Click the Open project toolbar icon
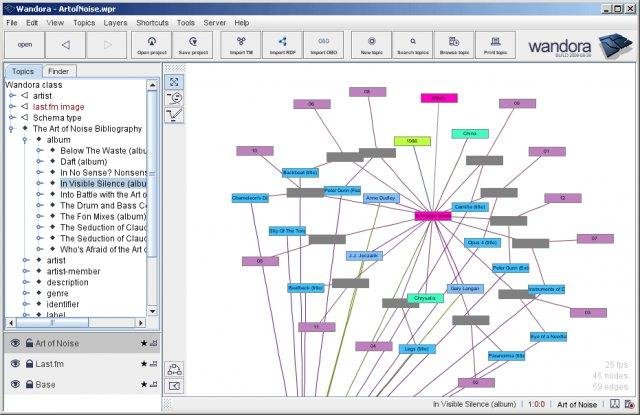The width and height of the screenshot is (640, 415). 151,45
